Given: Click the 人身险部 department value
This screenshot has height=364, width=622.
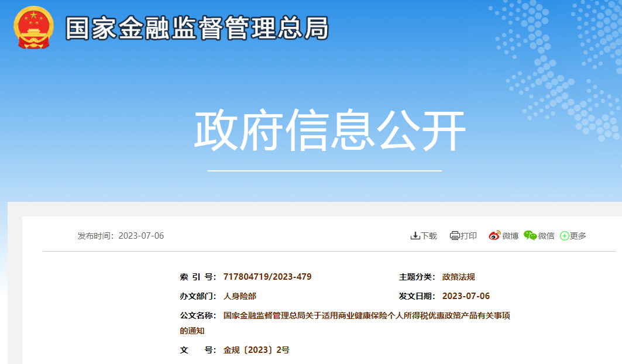Looking at the screenshot, I should (239, 296).
